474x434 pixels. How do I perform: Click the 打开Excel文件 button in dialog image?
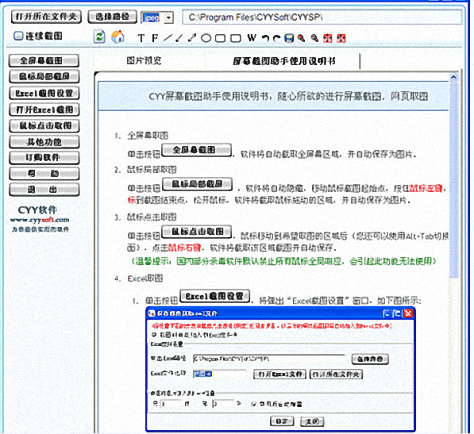pos(280,374)
